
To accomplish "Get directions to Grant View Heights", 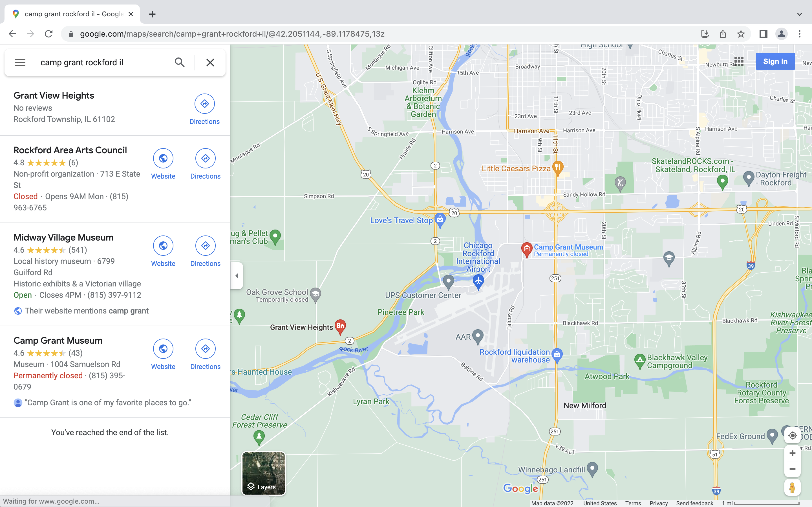I will click(204, 104).
